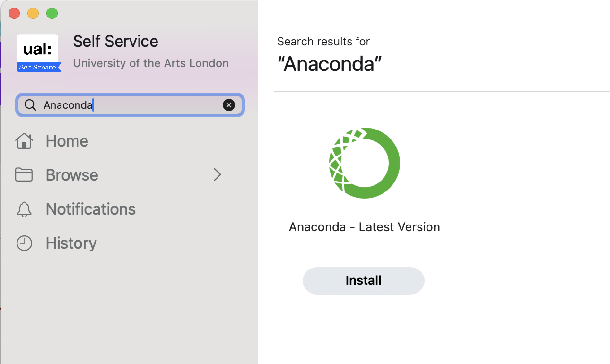The height and width of the screenshot is (364, 610).
Task: Select the Anaconda application icon
Action: pos(364,163)
